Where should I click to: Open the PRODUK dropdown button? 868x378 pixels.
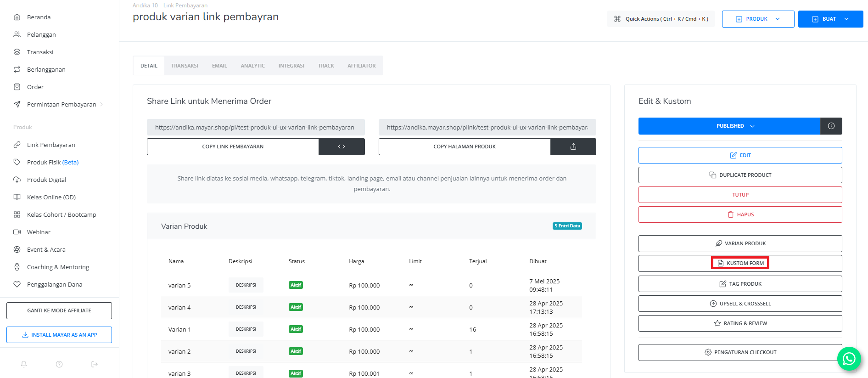pyautogui.click(x=758, y=19)
